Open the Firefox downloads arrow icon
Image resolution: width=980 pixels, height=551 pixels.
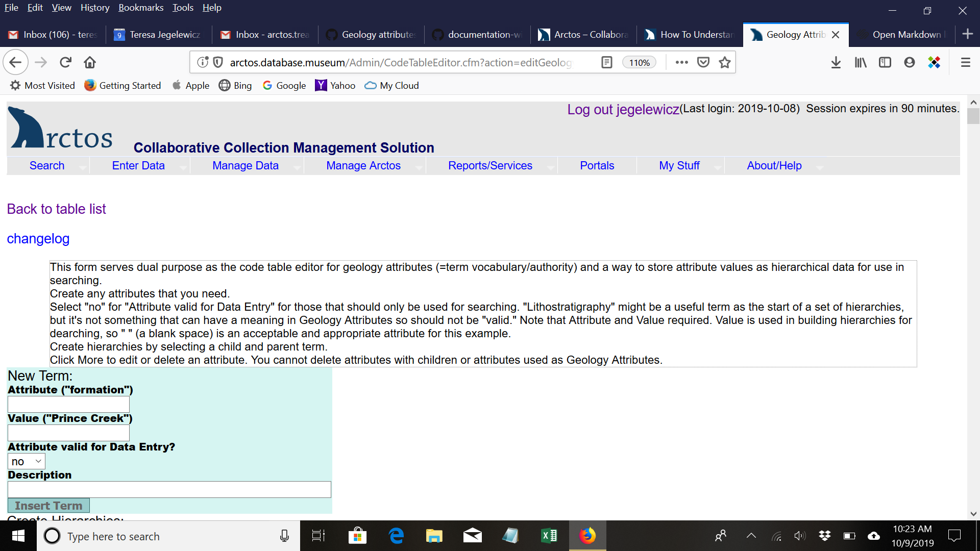click(x=836, y=62)
